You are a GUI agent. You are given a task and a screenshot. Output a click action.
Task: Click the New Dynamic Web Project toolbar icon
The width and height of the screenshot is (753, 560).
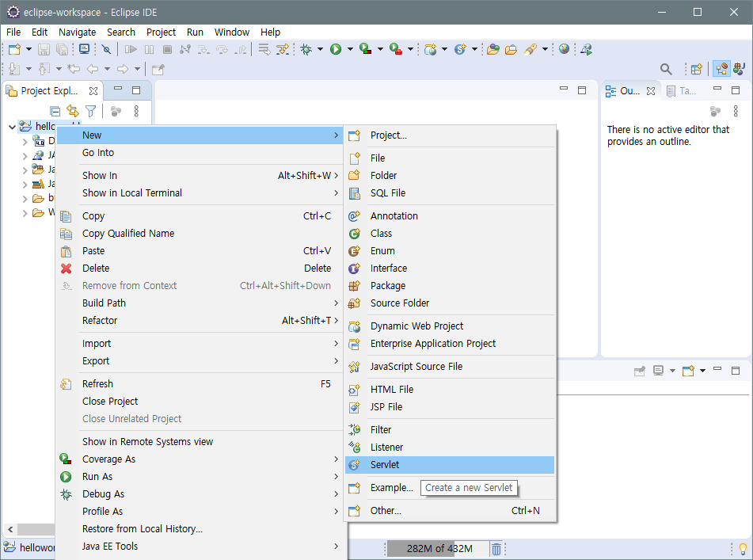(x=430, y=49)
